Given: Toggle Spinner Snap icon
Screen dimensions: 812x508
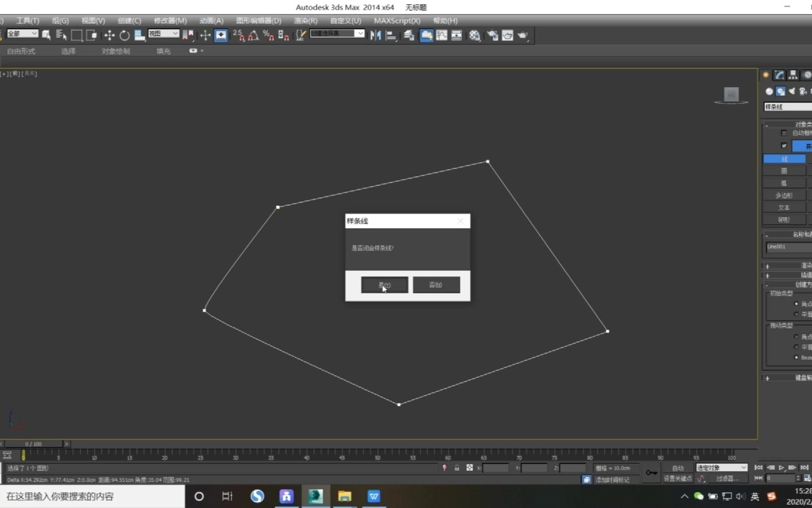Looking at the screenshot, I should [283, 35].
